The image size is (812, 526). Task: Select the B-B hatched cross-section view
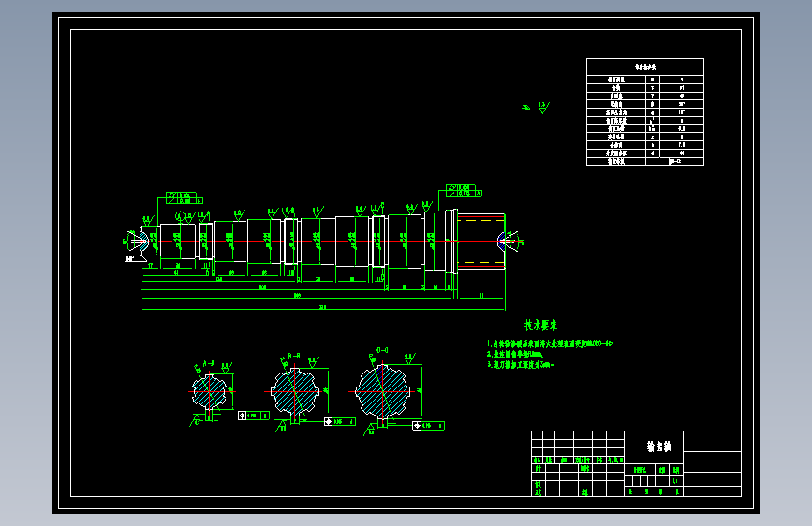tap(295, 391)
